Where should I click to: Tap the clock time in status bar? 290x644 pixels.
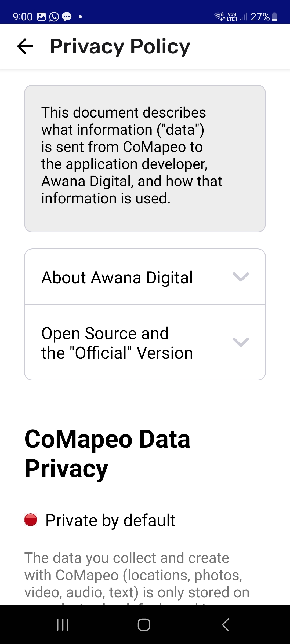pyautogui.click(x=23, y=17)
